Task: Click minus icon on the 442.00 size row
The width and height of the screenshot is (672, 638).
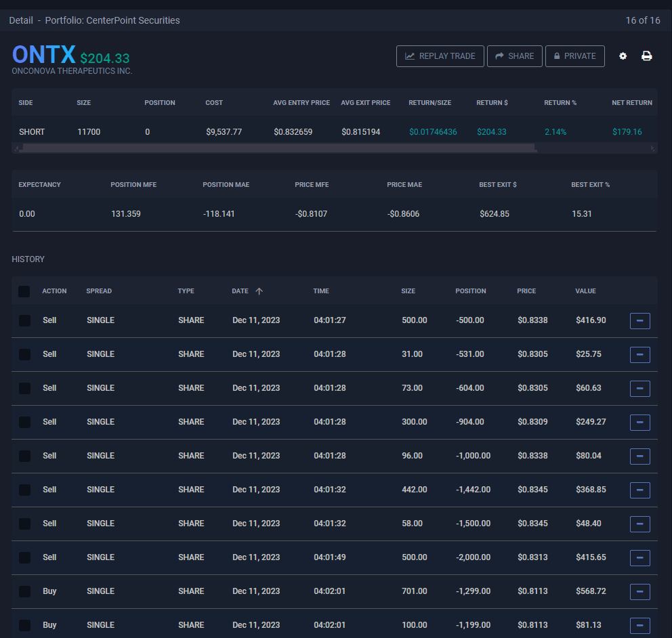Action: pyautogui.click(x=639, y=490)
